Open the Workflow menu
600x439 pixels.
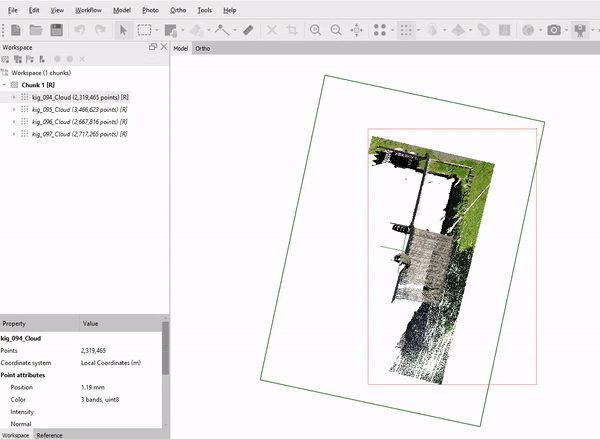(88, 10)
